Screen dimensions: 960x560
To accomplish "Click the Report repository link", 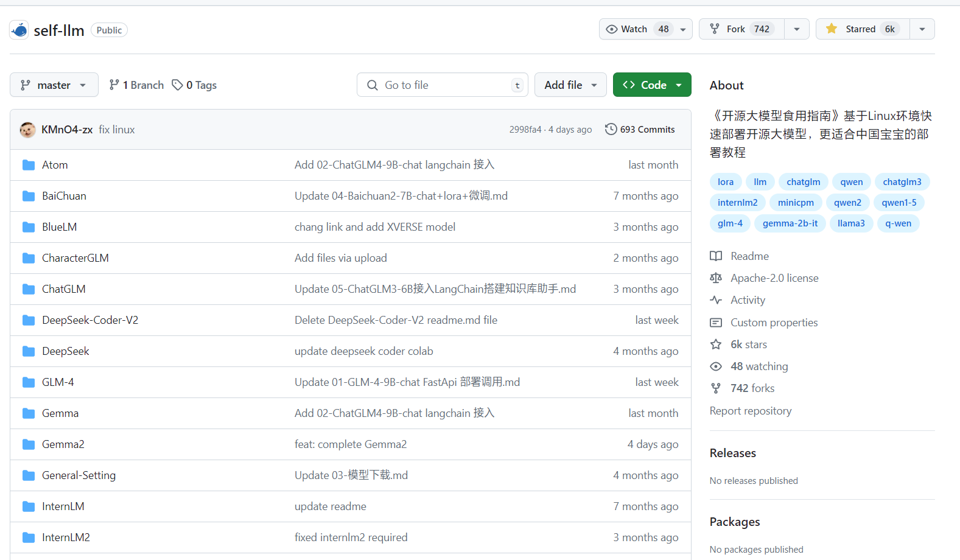I will click(x=751, y=411).
